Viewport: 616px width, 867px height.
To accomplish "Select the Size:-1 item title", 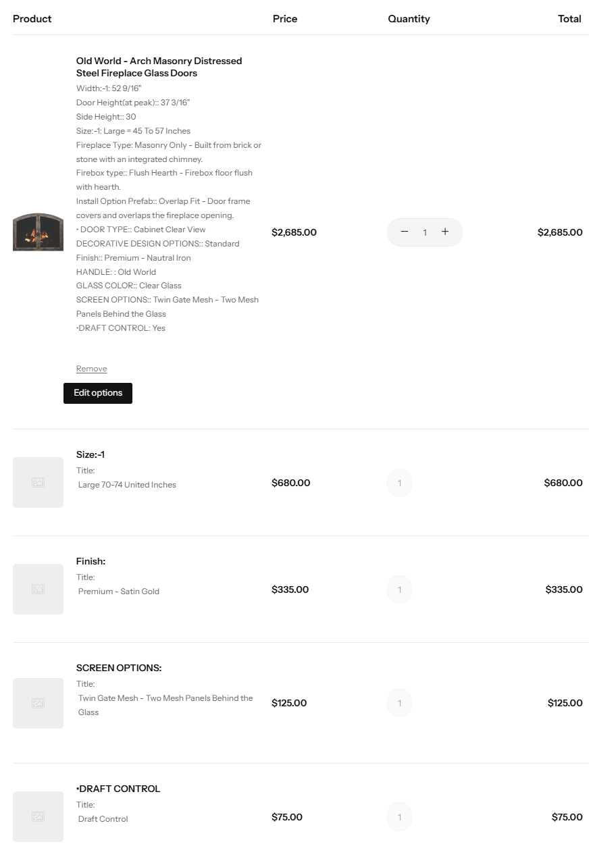I will pos(91,454).
